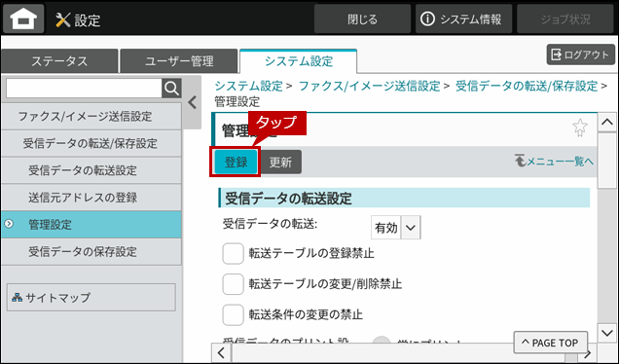Open ファクス/イメージ送信設定 in the sidebar
This screenshot has width=619, height=364.
[x=91, y=117]
